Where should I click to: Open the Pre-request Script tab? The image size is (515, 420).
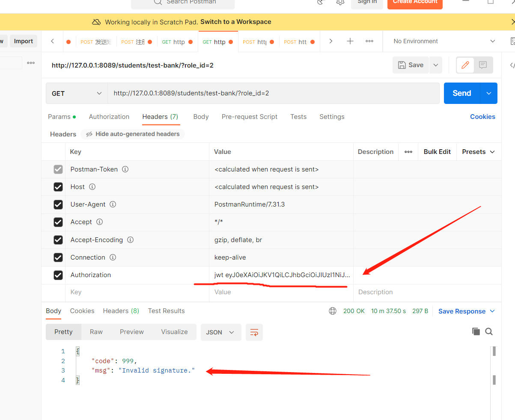(x=250, y=117)
